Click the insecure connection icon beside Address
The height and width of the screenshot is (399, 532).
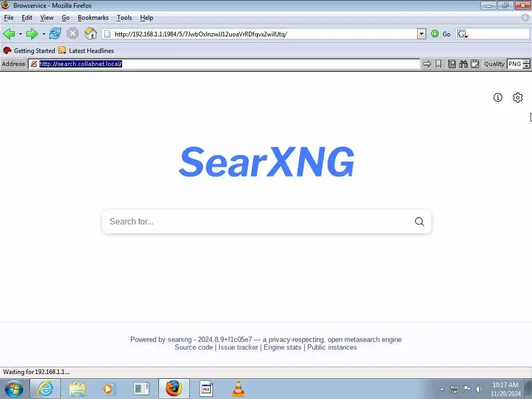pos(33,64)
